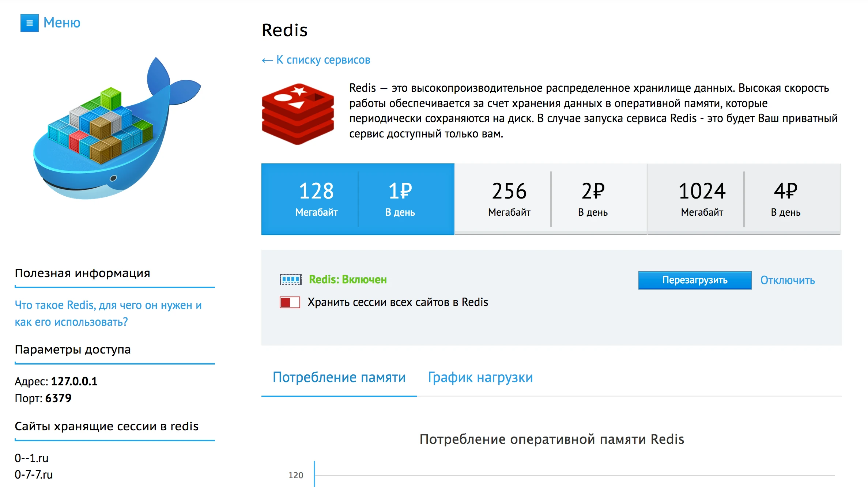The width and height of the screenshot is (868, 487).
Task: Click the Отключить action
Action: 788,280
